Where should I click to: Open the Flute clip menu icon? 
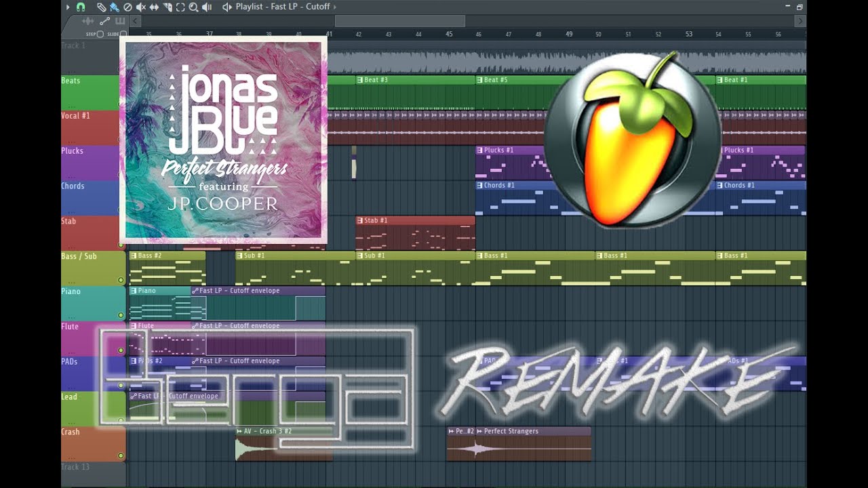[134, 326]
